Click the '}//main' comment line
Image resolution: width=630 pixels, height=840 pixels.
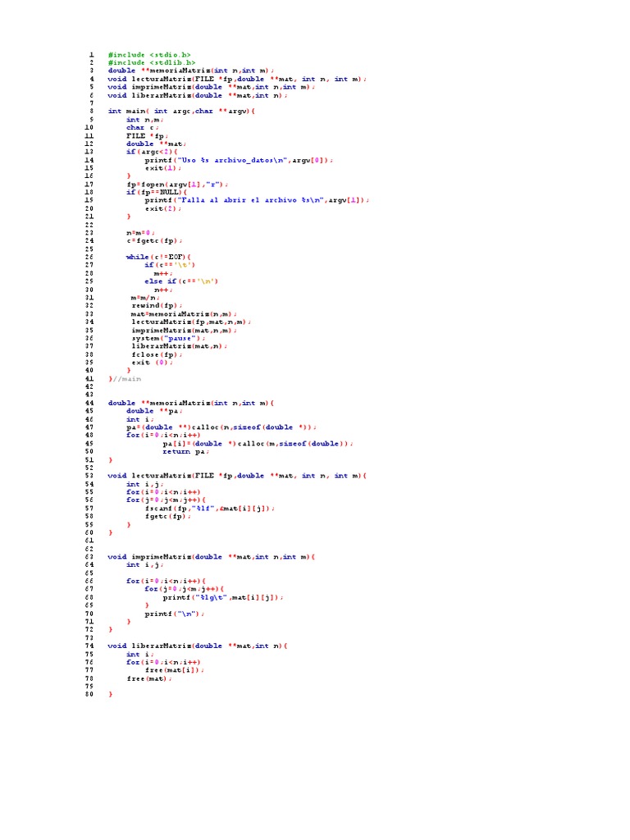click(x=125, y=379)
